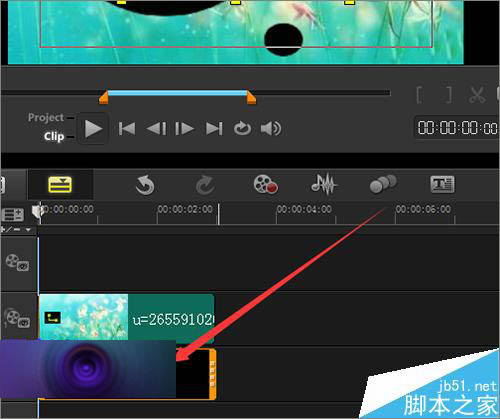Click the timeline playhead marker at start

coord(38,211)
